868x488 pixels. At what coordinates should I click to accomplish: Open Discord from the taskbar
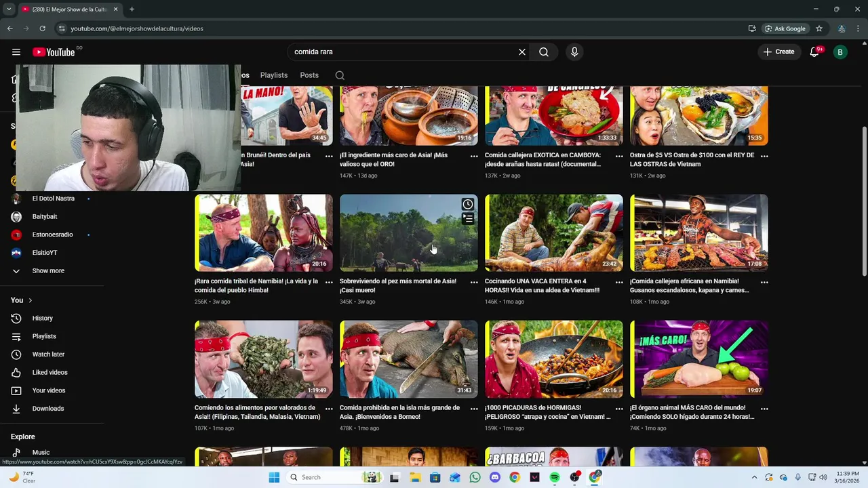[495, 477]
